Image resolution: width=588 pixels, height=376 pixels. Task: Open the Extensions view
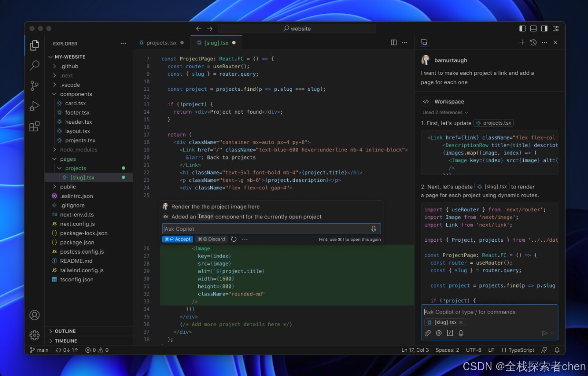pyautogui.click(x=34, y=126)
